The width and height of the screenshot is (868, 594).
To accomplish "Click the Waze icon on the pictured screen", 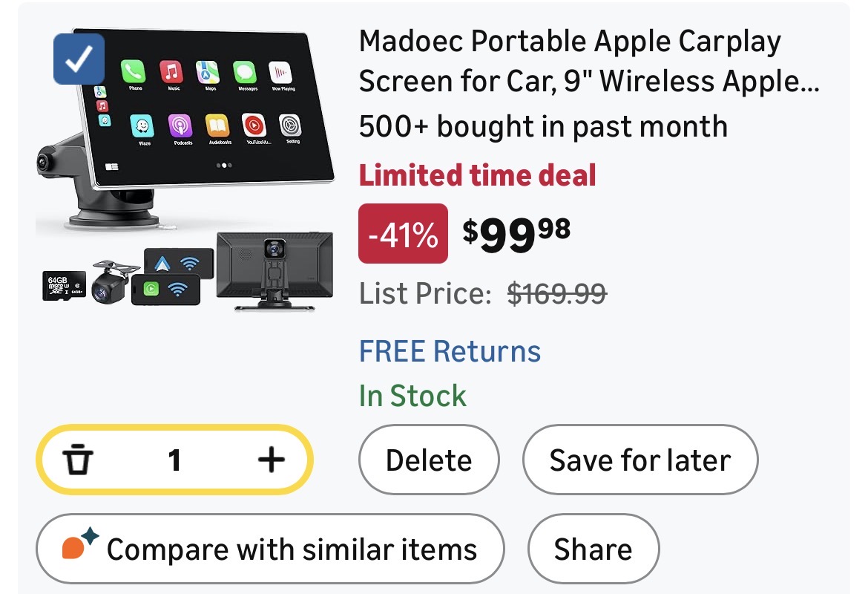I will coord(143,126).
